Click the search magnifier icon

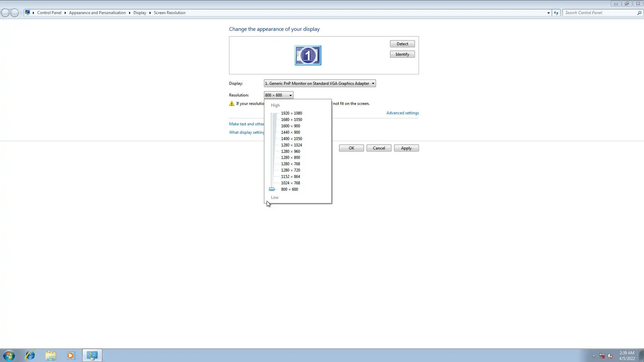click(639, 13)
